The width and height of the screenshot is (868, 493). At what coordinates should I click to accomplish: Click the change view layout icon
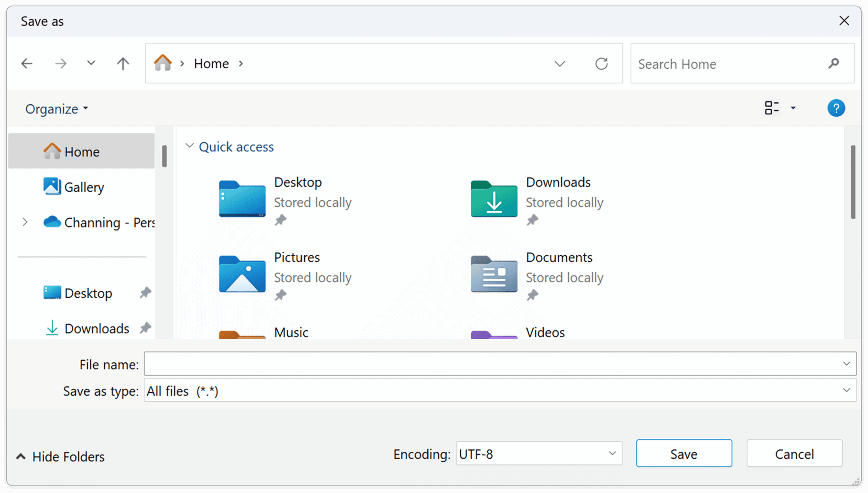tap(771, 108)
